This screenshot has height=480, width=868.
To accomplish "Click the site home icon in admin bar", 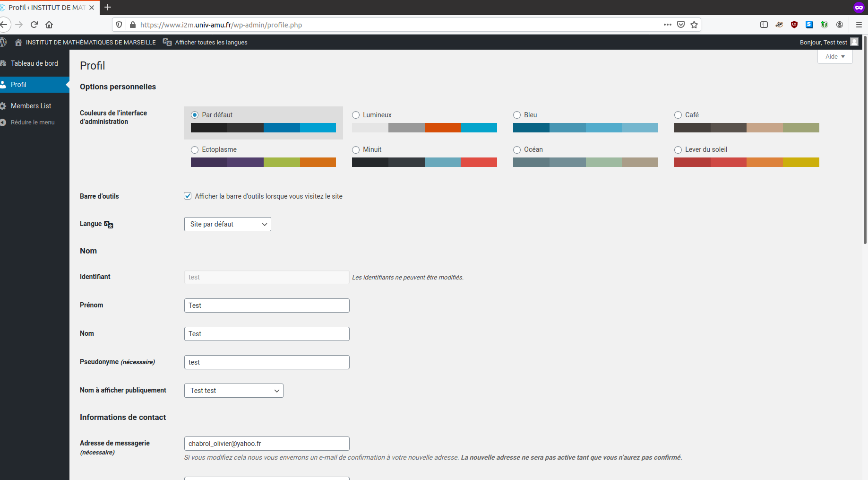I will pyautogui.click(x=18, y=42).
